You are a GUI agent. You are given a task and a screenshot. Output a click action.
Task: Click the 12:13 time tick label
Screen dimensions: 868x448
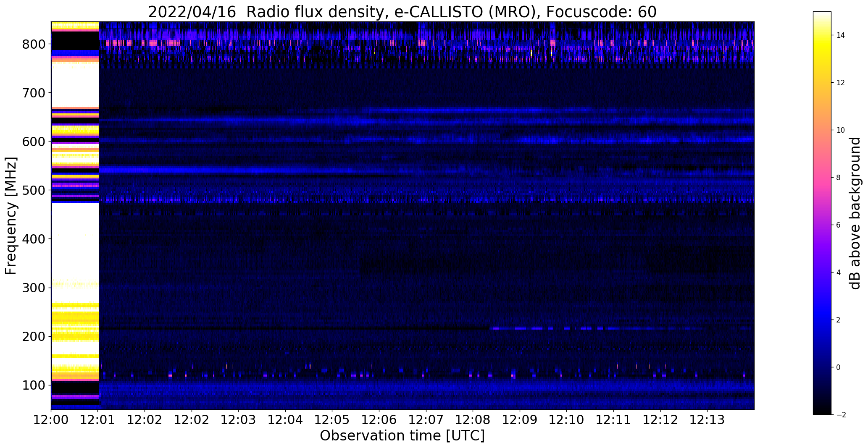[707, 420]
